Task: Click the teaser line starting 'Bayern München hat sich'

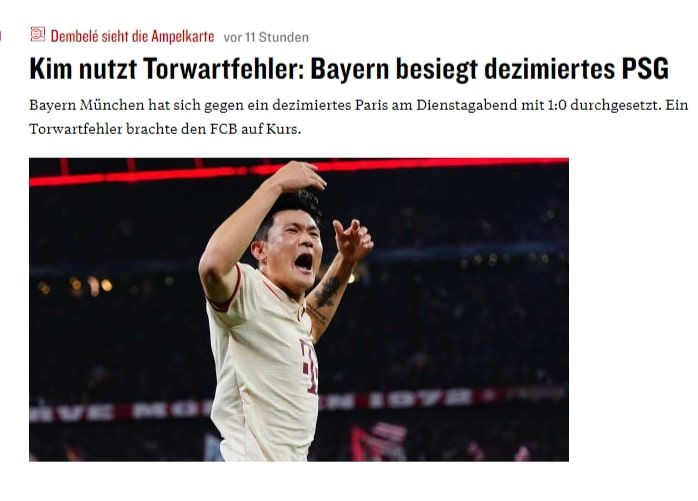Action: [359, 106]
